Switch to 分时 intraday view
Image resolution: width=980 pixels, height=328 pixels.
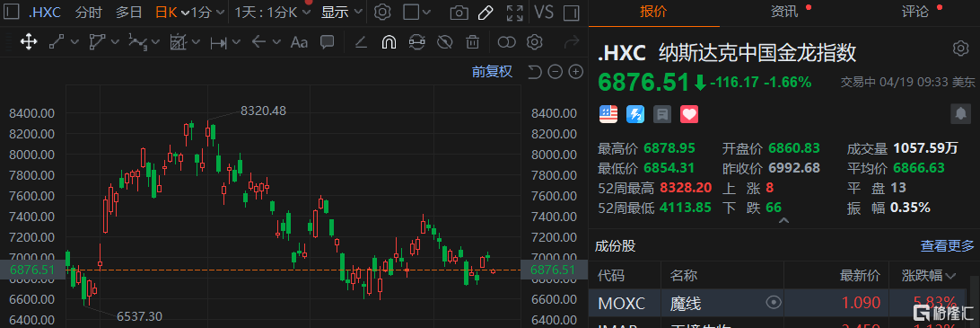[x=90, y=12]
